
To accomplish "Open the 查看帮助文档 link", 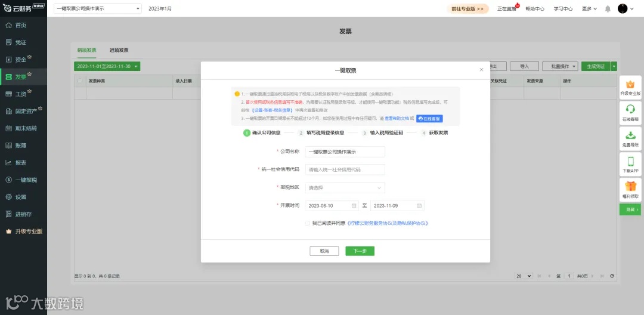I will pos(397,118).
